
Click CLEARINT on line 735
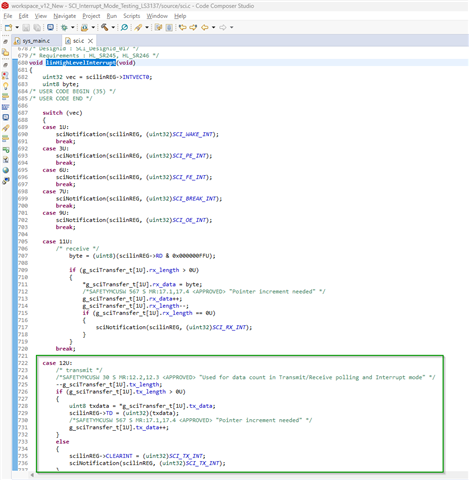click(119, 456)
